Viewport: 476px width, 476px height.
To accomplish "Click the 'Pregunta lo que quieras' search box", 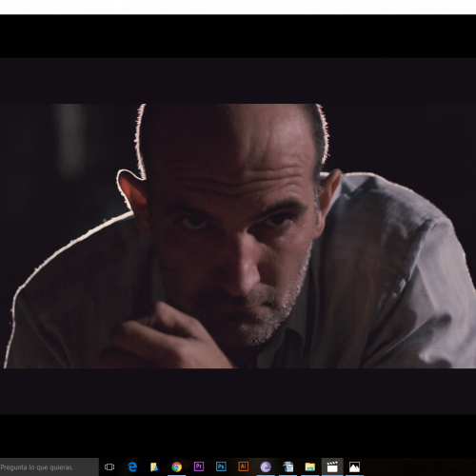I will pyautogui.click(x=50, y=467).
